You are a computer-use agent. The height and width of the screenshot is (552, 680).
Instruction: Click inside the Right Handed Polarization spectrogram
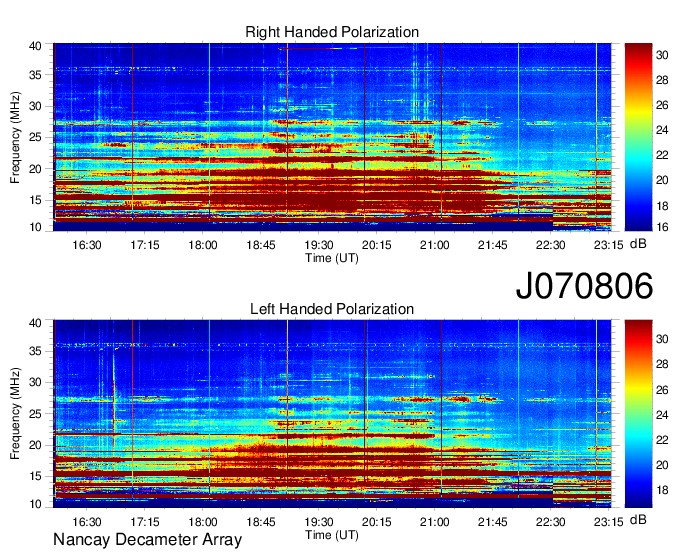(332, 137)
